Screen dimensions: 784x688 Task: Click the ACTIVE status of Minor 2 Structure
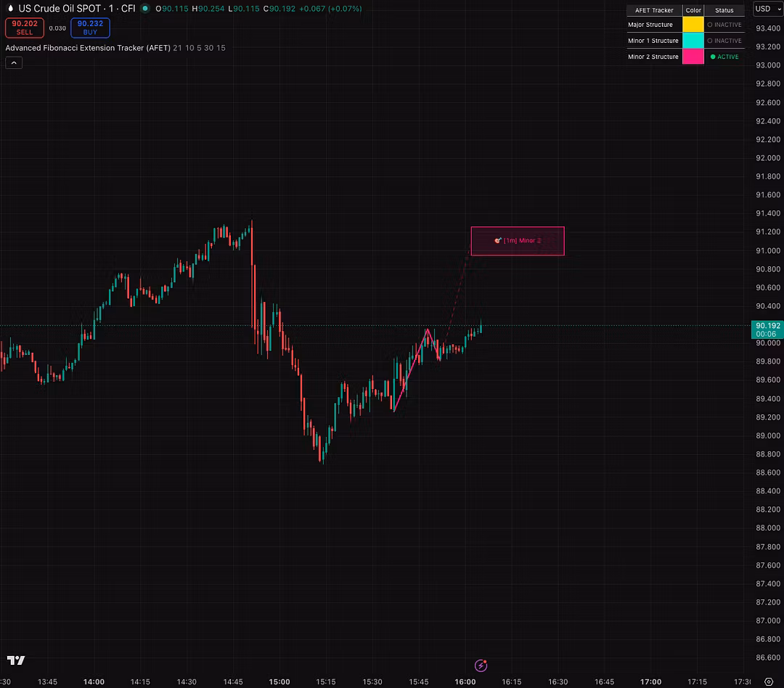(x=724, y=57)
